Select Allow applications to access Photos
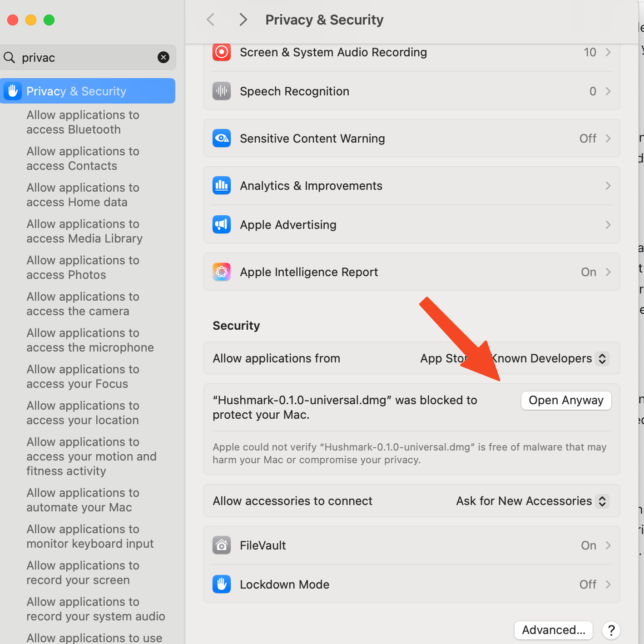The height and width of the screenshot is (644, 644). pos(83,268)
